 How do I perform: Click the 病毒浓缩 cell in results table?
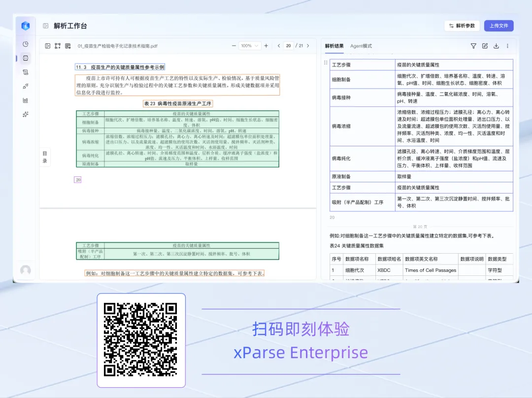tap(363, 126)
